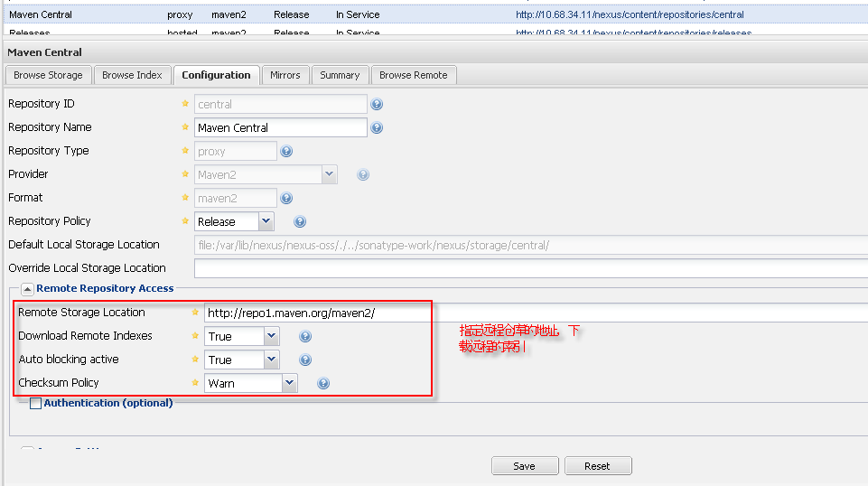The image size is (868, 486).
Task: Select the Maven Central repository row
Action: tap(435, 15)
